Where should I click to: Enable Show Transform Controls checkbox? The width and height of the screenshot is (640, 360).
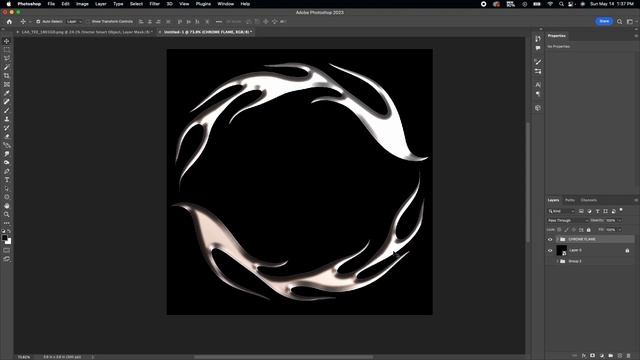coord(88,22)
